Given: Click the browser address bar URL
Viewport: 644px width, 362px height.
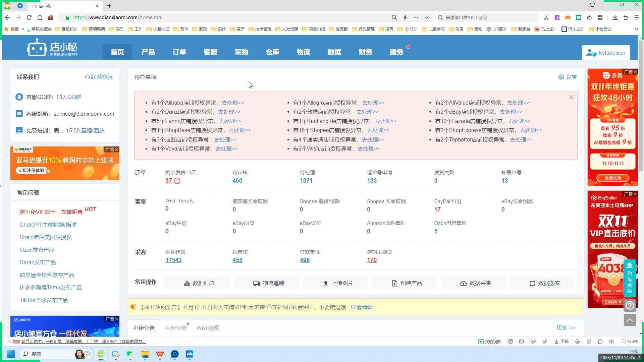Looking at the screenshot, I should coord(118,17).
